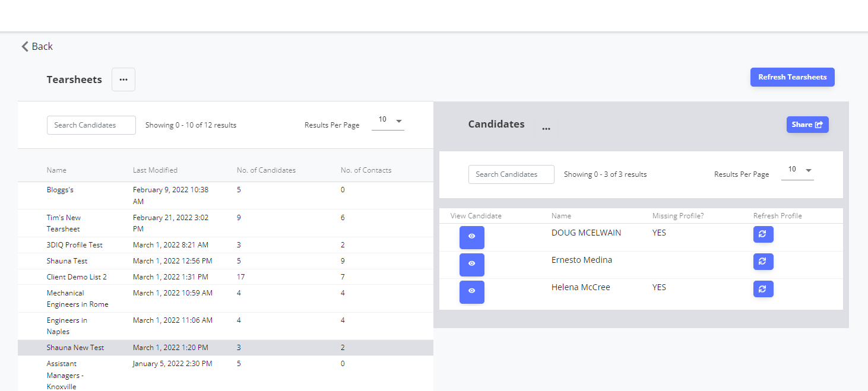Click the Missing Profile? column header
The width and height of the screenshot is (868, 391).
tap(678, 216)
